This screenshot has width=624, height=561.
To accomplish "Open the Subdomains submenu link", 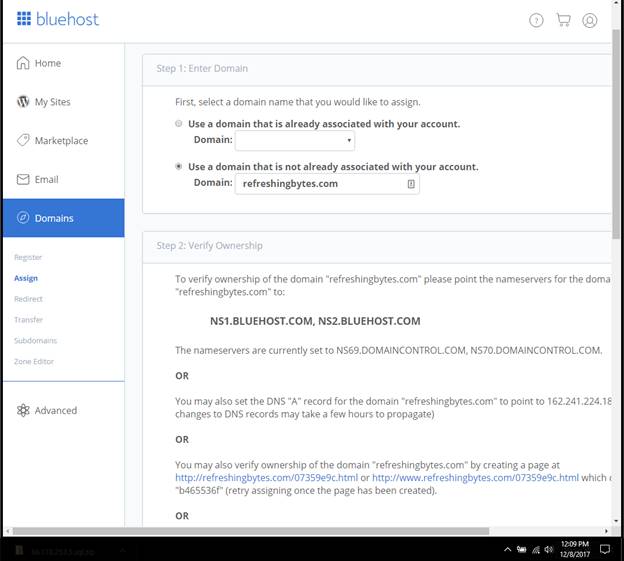I will click(35, 341).
